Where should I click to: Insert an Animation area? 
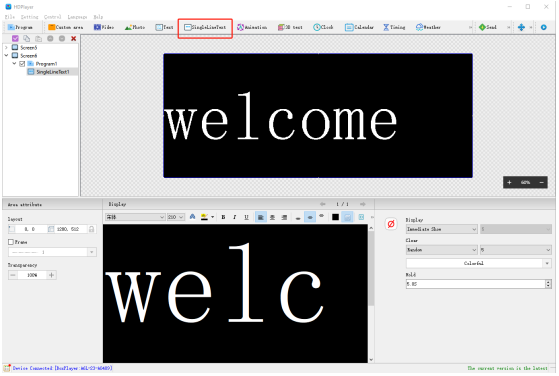[252, 27]
